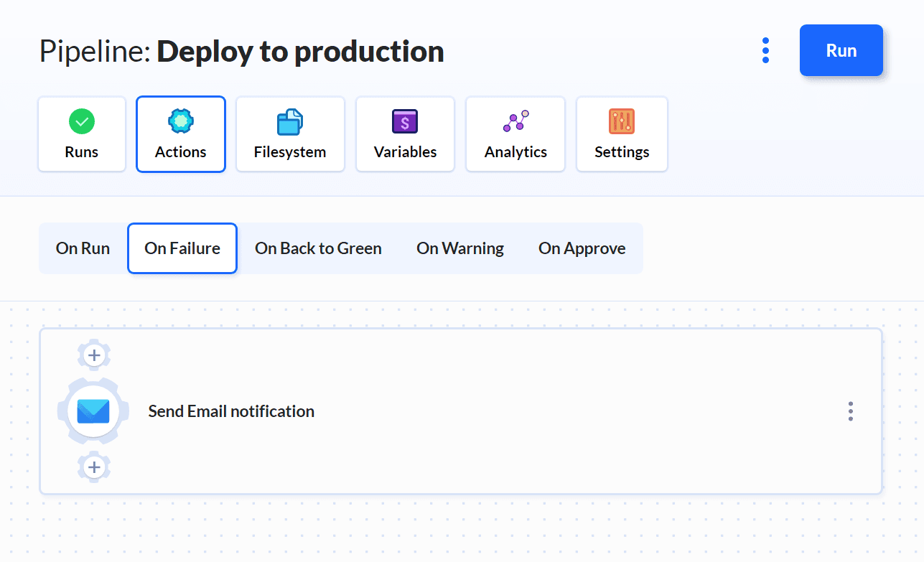The image size is (924, 562).
Task: Switch to the On Approve tab
Action: pos(582,248)
